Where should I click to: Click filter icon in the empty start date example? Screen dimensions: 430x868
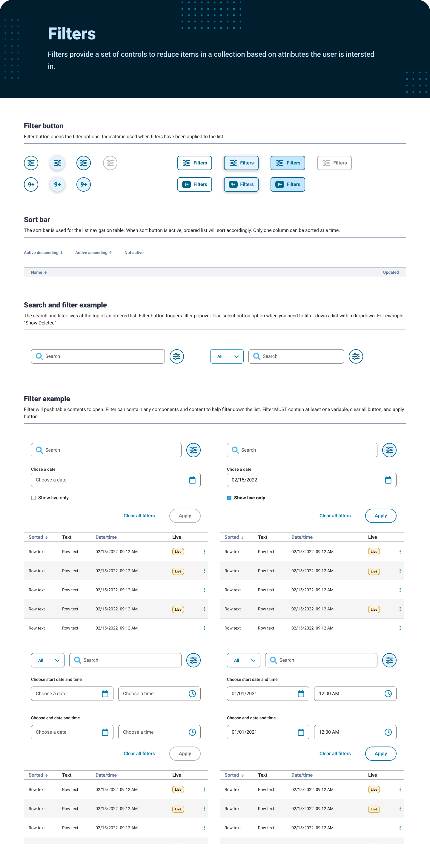(193, 661)
